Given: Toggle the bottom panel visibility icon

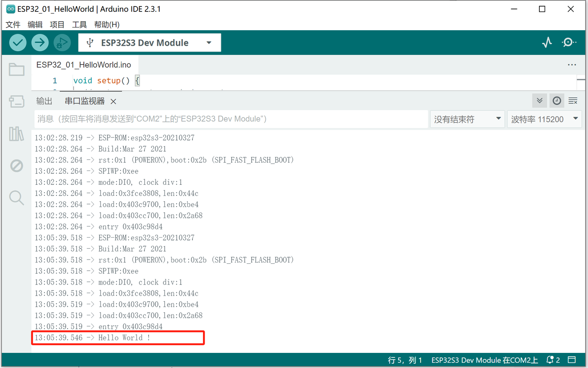Looking at the screenshot, I should coord(572,360).
